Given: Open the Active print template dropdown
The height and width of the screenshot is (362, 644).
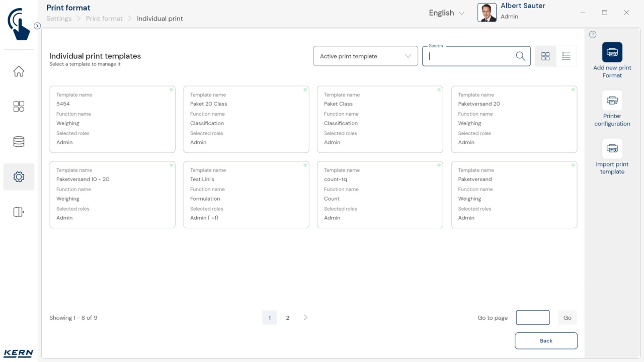Looking at the screenshot, I should 365,56.
